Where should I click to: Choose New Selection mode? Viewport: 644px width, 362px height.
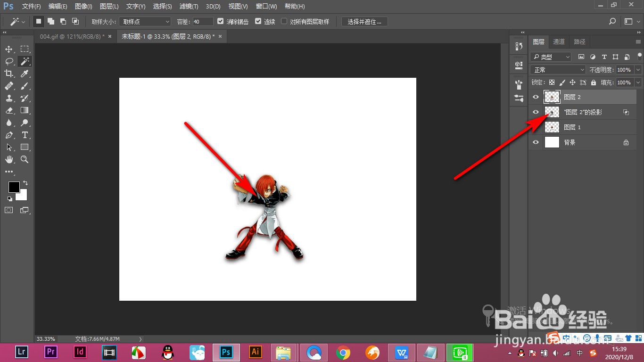39,21
